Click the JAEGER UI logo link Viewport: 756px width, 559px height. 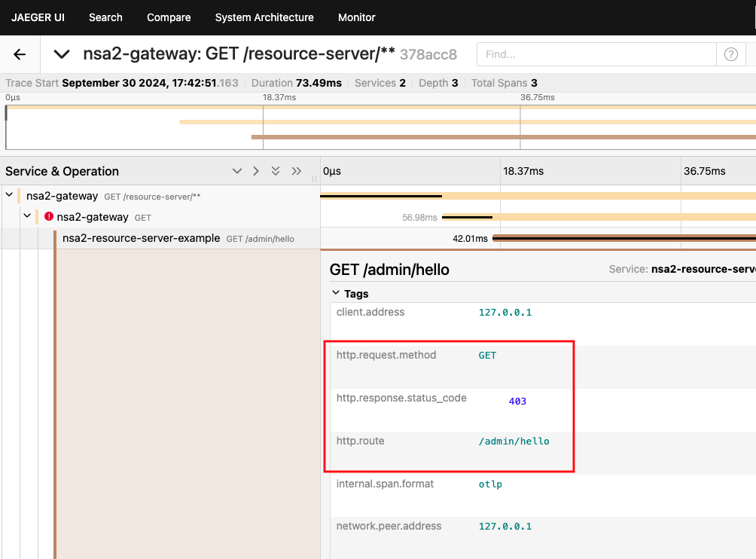tap(38, 17)
